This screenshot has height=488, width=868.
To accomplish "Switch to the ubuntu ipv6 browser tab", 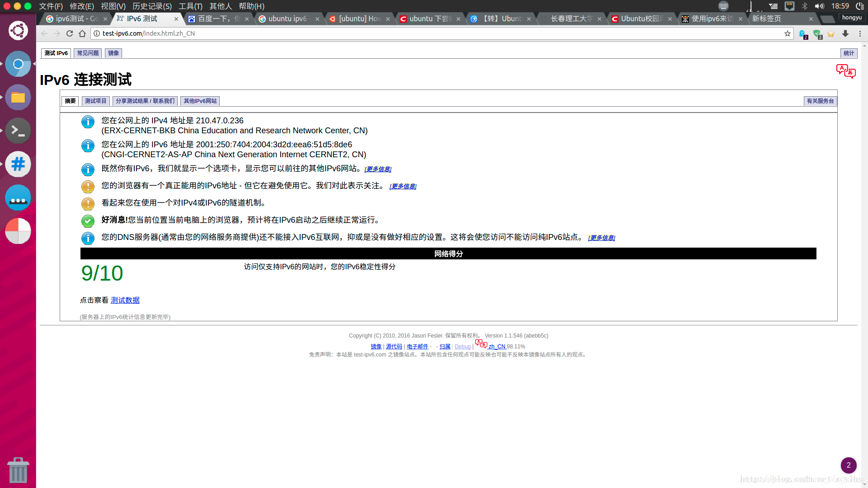I will (x=287, y=19).
